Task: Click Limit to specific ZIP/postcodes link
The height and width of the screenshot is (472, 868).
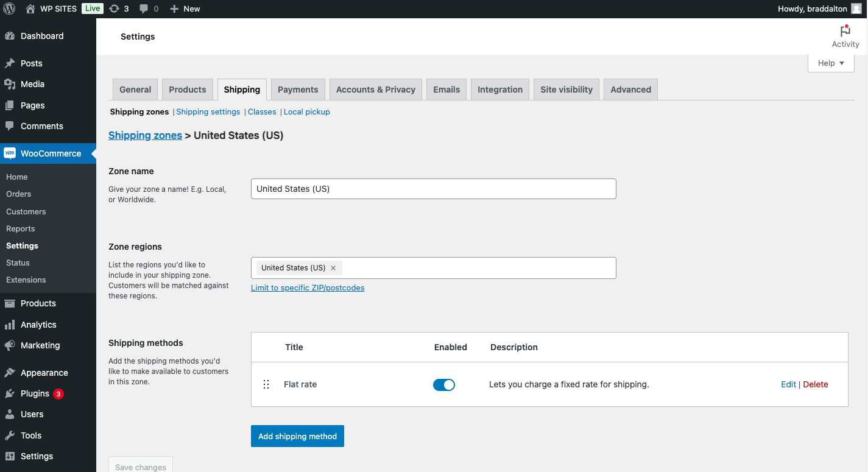Action: point(308,287)
